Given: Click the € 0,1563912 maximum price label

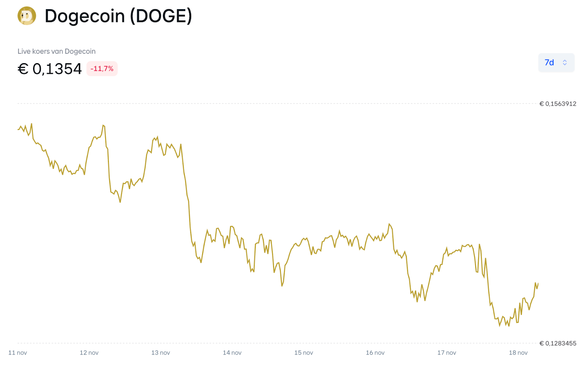Looking at the screenshot, I should click(x=557, y=104).
